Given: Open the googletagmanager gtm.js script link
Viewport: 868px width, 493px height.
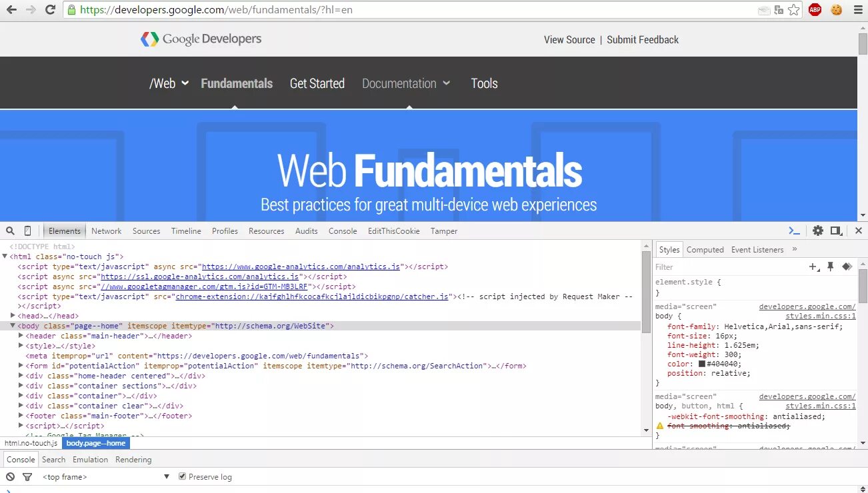Looking at the screenshot, I should 204,286.
